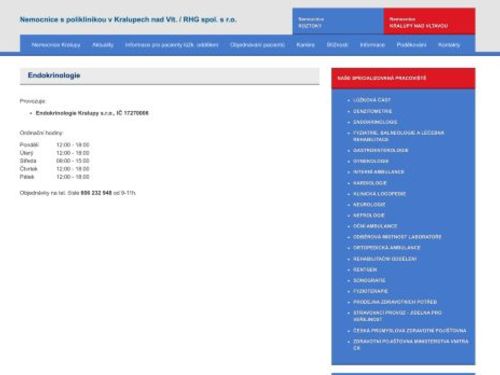Image resolution: width=500 pixels, height=375 pixels.
Task: Select Endokrinologie Kralupy s.r.o. provider text
Action: pyautogui.click(x=92, y=113)
